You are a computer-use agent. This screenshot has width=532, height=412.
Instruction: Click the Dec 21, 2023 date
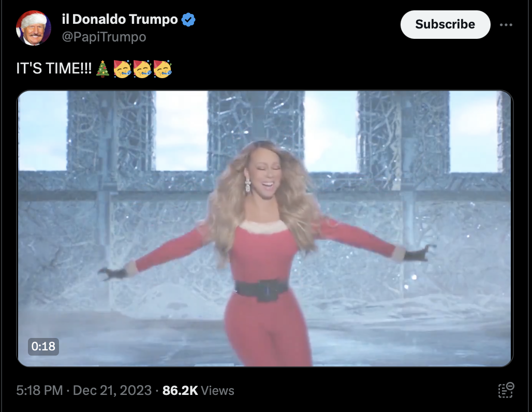point(112,390)
